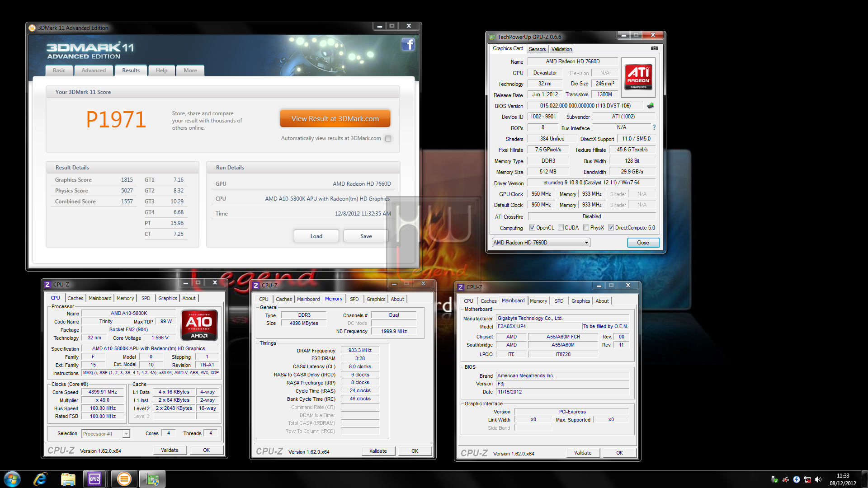Click the CAS# Latency value 8.0 clocks
The width and height of the screenshot is (868, 488).
[360, 366]
